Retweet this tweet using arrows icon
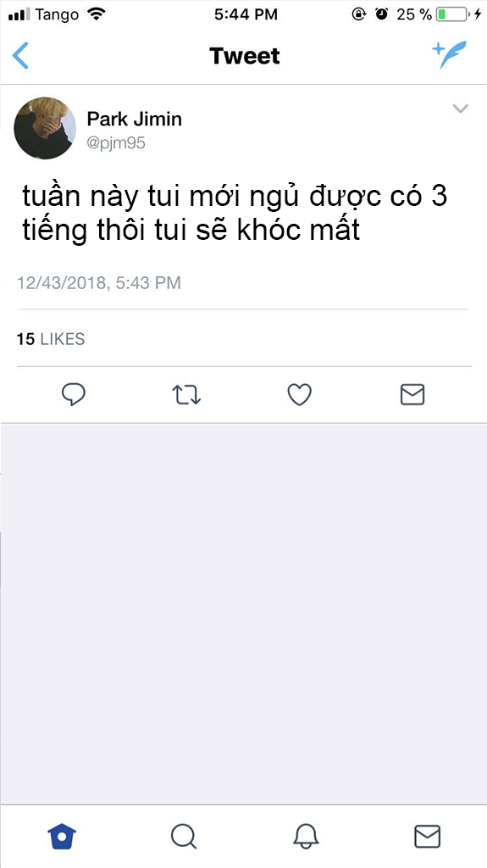 point(186,395)
